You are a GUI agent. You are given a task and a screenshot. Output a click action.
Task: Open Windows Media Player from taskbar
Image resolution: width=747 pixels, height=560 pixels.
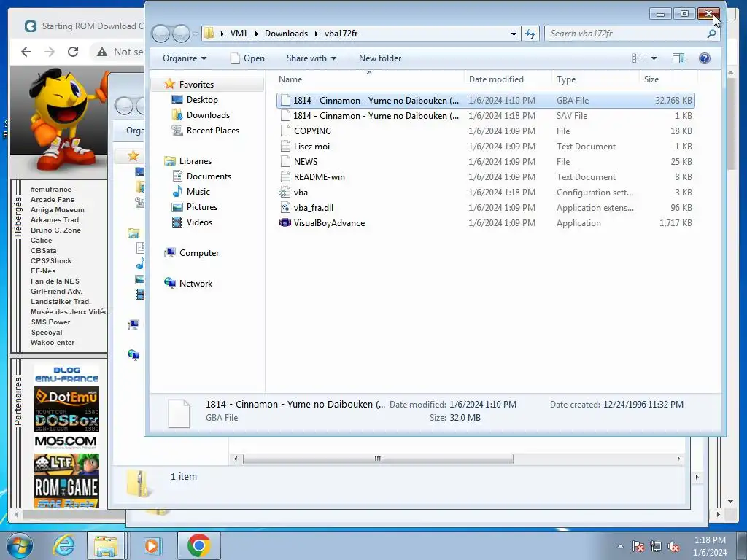[152, 545]
